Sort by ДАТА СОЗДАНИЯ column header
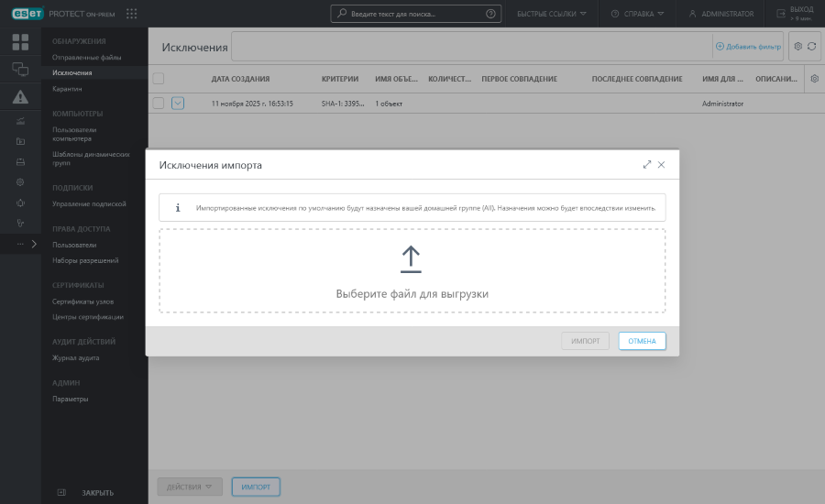The image size is (825, 504). click(x=240, y=79)
